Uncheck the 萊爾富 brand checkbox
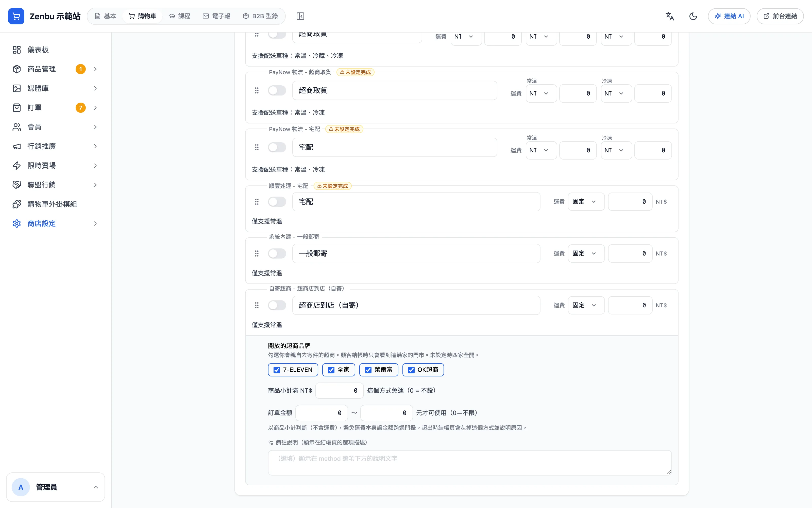812x508 pixels. click(368, 370)
